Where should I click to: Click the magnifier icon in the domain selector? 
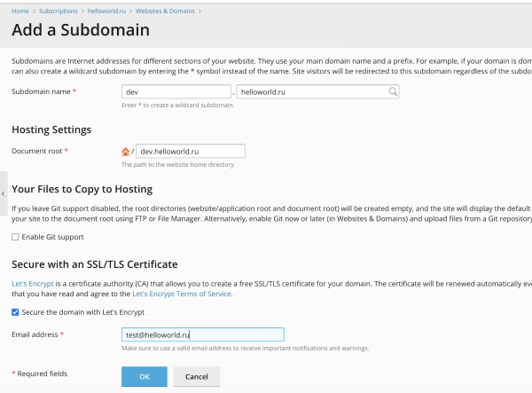click(392, 91)
